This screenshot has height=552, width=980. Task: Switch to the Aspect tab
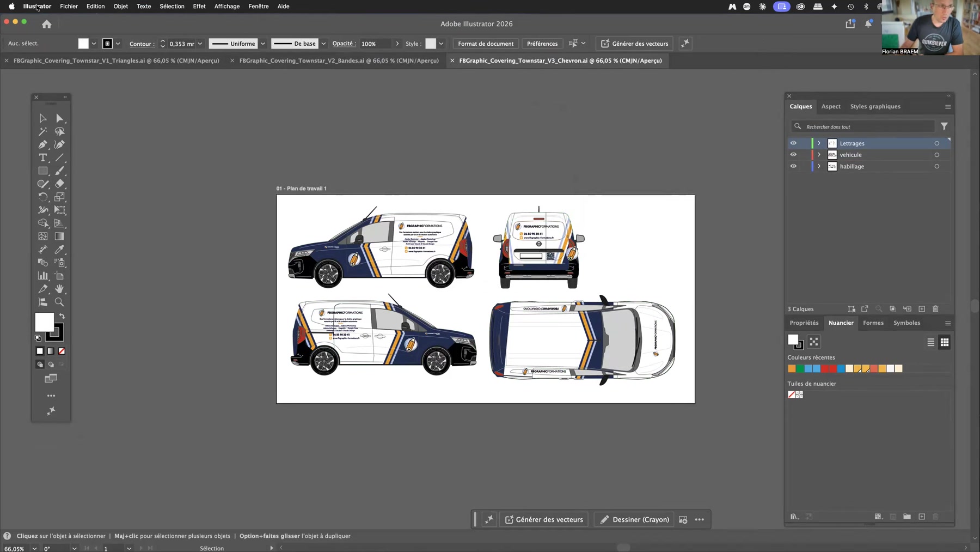pyautogui.click(x=831, y=106)
